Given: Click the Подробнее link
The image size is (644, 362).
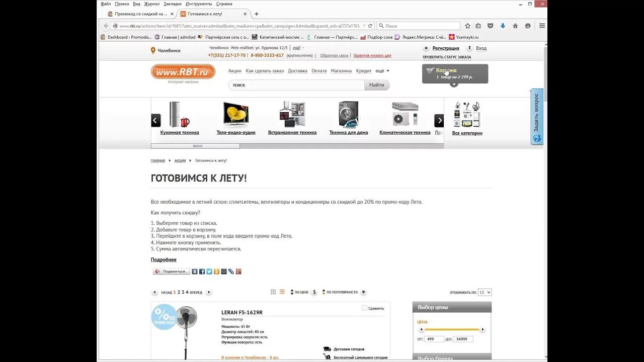Looking at the screenshot, I should [164, 260].
